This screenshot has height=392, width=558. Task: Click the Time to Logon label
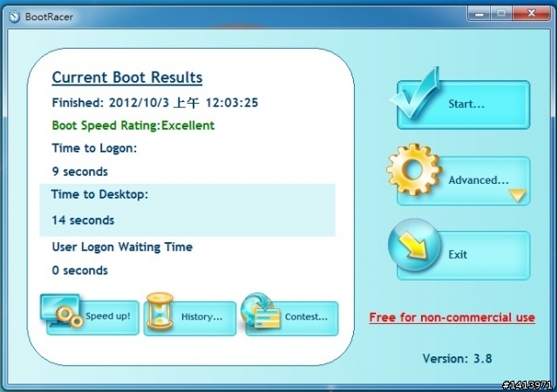click(x=94, y=148)
